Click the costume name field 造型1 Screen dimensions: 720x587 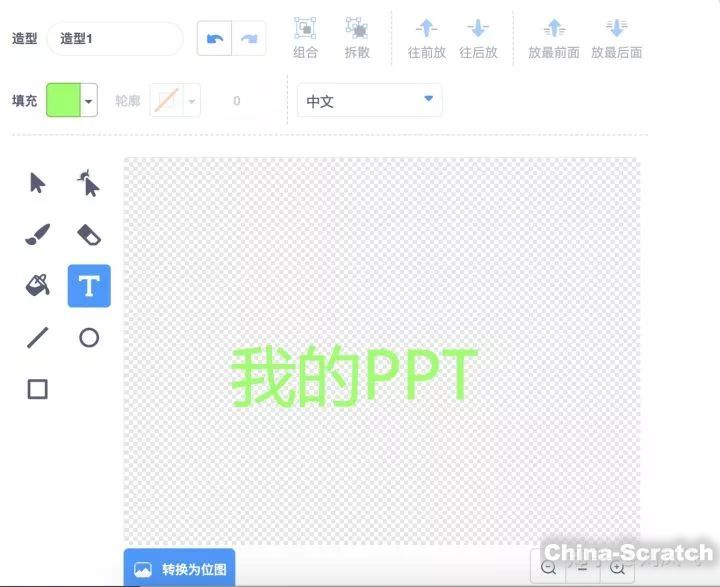click(114, 38)
